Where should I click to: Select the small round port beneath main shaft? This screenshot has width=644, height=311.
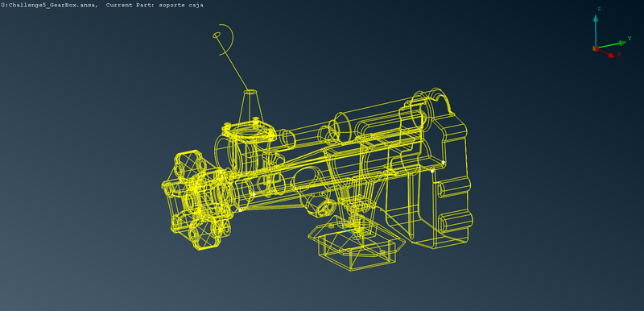coord(328,208)
